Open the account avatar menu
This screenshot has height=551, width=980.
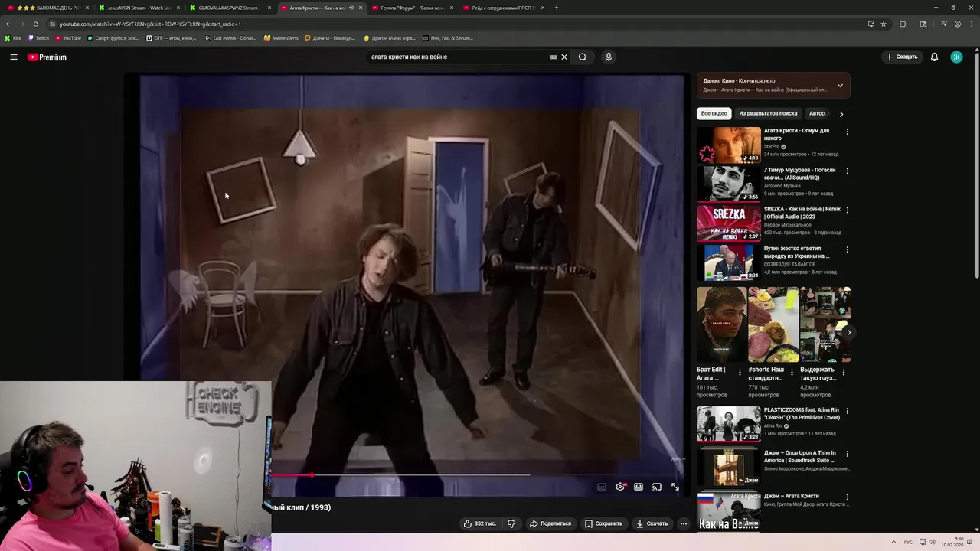956,57
